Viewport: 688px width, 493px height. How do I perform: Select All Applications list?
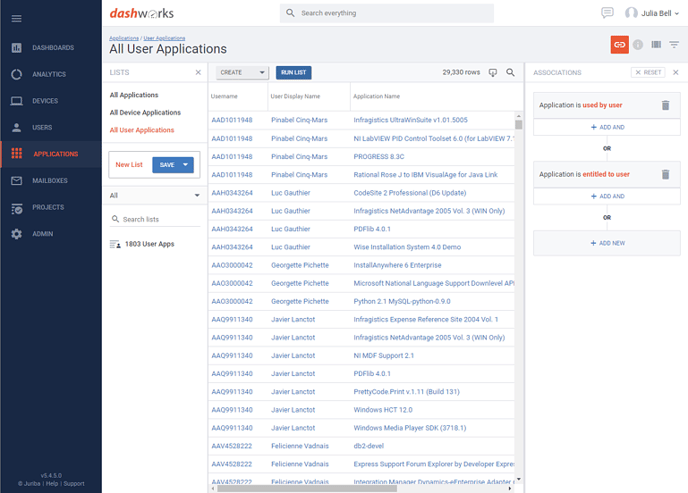pos(134,95)
